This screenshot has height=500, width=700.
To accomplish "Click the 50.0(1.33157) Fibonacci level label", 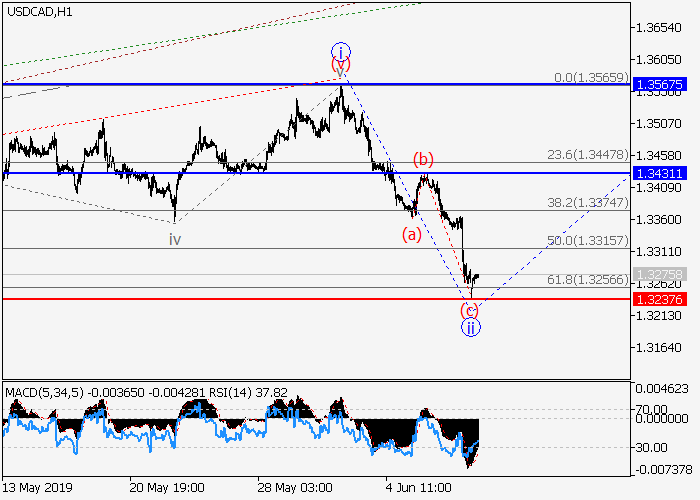I will (x=587, y=241).
